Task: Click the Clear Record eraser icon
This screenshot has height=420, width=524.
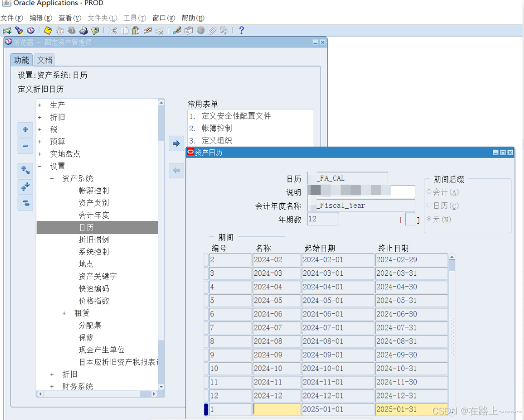Action: [147, 31]
